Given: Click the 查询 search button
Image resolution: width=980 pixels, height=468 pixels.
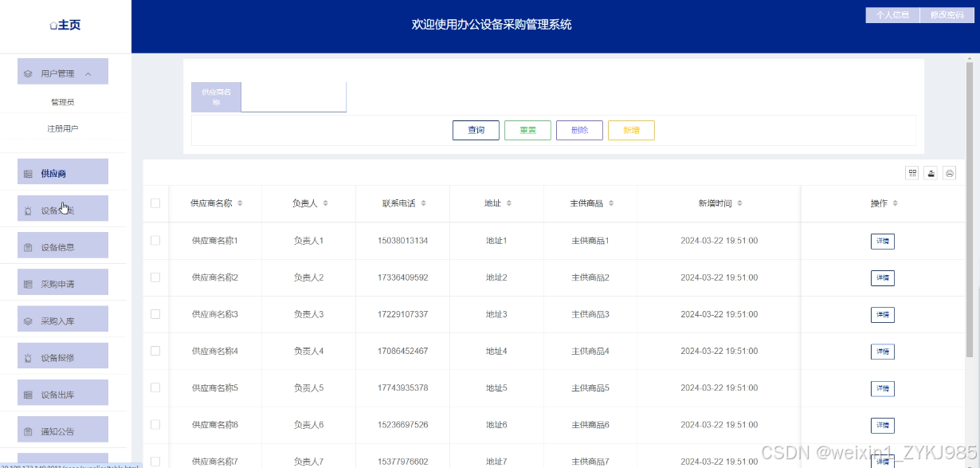Looking at the screenshot, I should pos(476,130).
